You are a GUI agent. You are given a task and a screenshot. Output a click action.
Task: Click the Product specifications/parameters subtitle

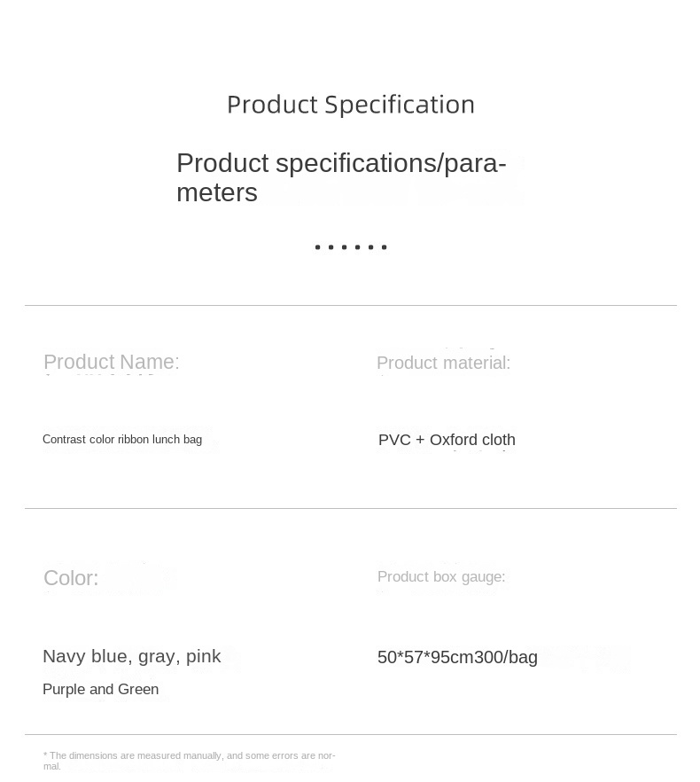341,177
